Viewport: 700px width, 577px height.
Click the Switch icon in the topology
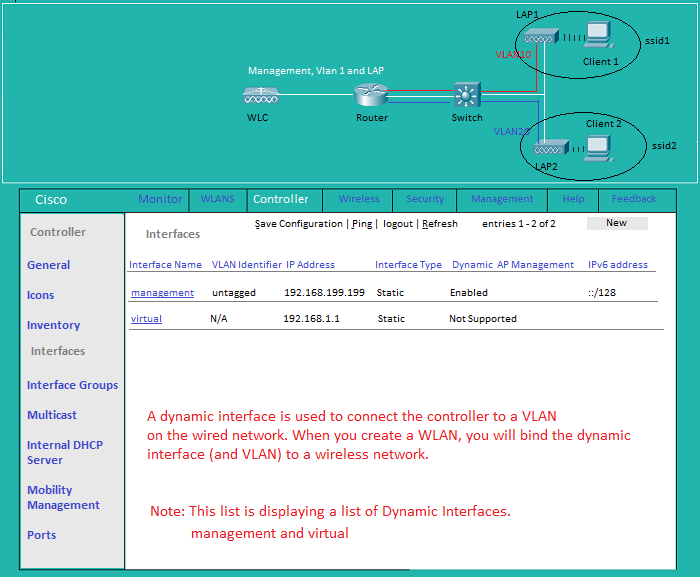point(467,95)
